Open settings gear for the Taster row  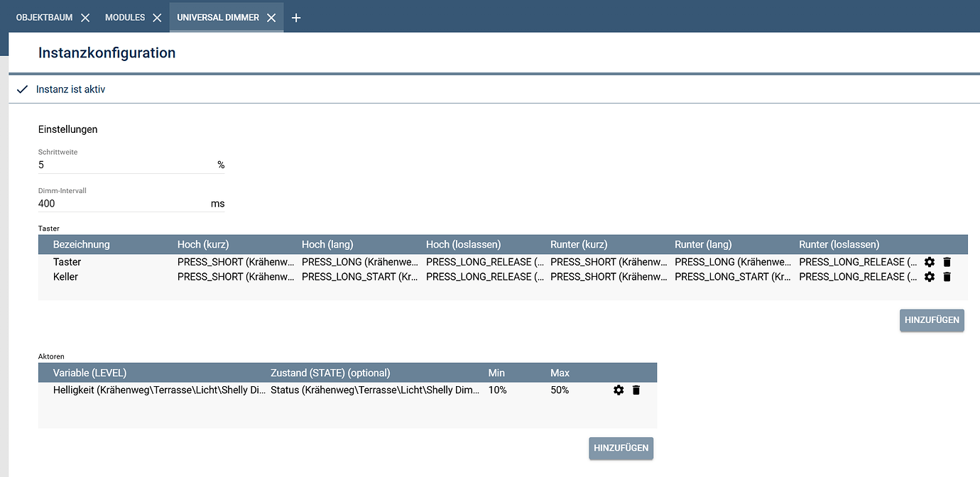pos(930,262)
